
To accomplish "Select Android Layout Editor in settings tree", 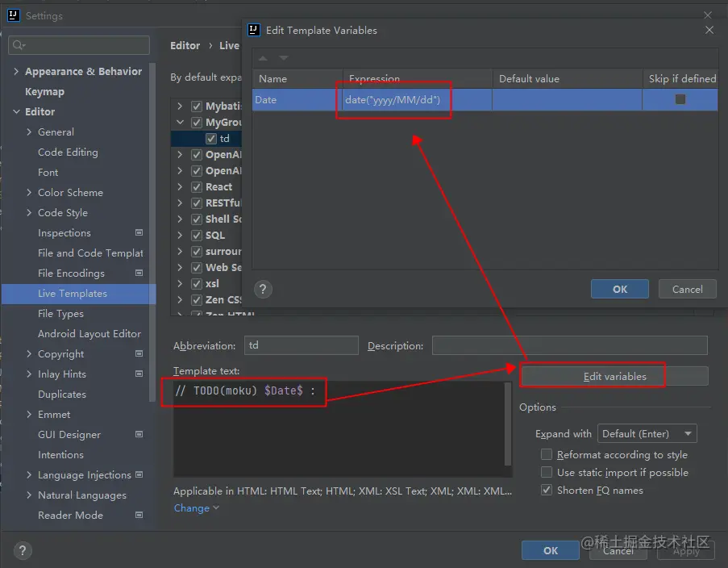I will (89, 334).
